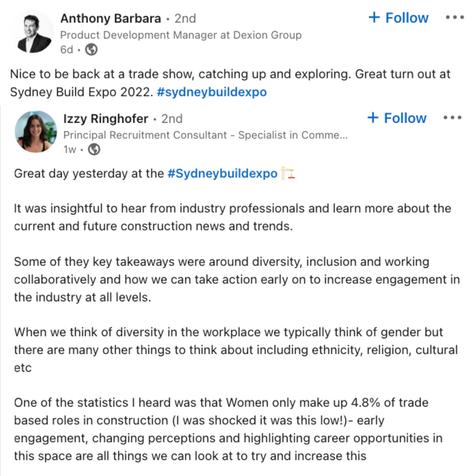Image resolution: width=476 pixels, height=476 pixels.
Task: Click the crane emoji after the hashtag
Action: pyautogui.click(x=288, y=173)
